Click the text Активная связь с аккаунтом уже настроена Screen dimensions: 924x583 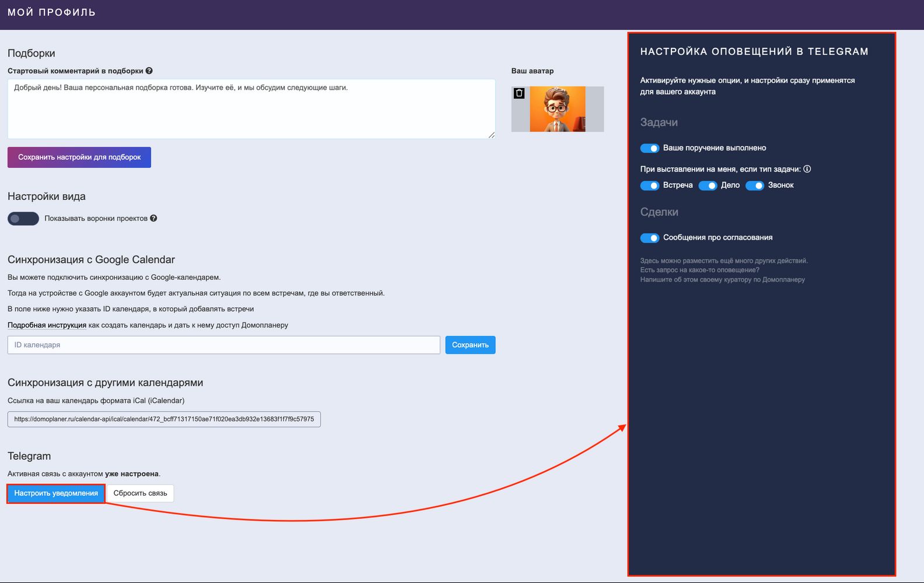84,474
